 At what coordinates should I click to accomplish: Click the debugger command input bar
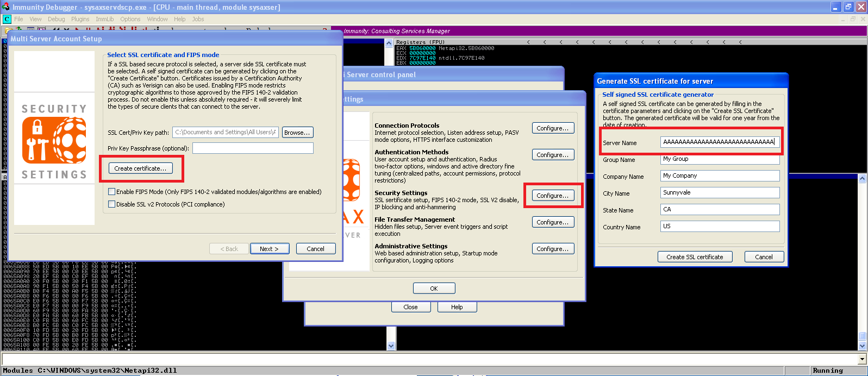click(429, 359)
